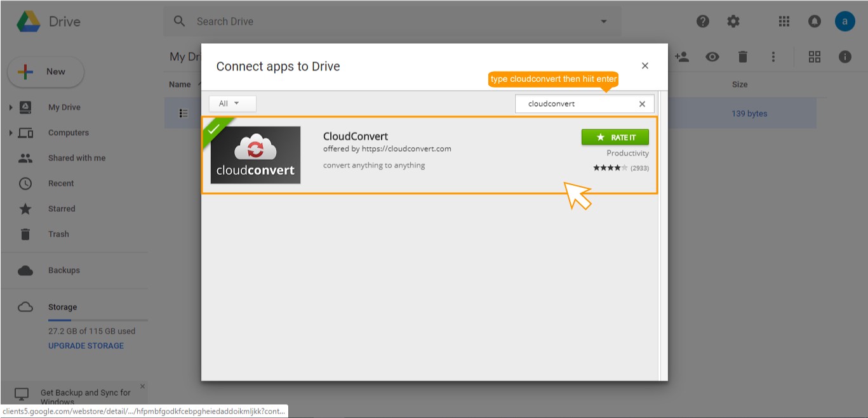This screenshot has width=868, height=418.
Task: Click the trash remove icon in toolbar
Action: pyautogui.click(x=743, y=56)
